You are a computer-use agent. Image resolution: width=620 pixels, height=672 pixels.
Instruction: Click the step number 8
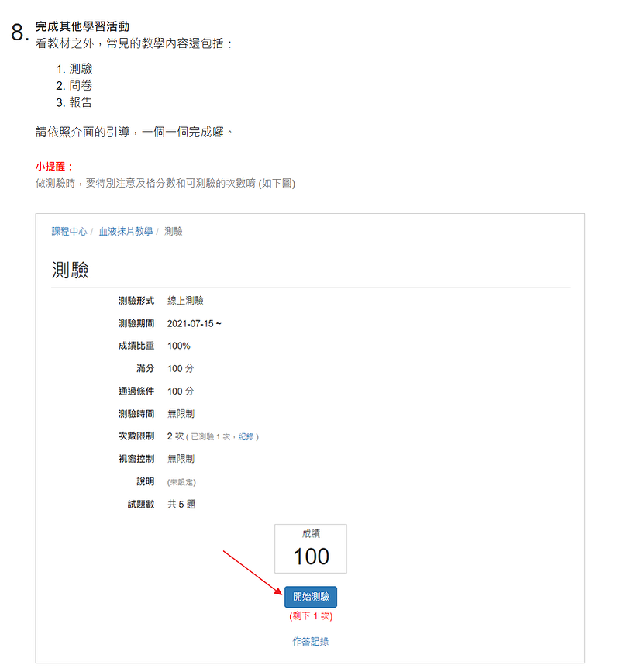coord(19,32)
